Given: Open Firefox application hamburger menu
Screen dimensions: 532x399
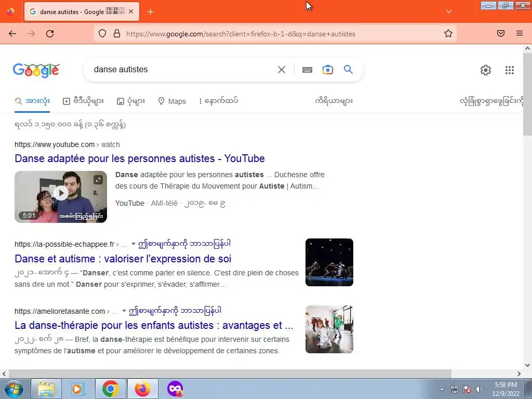Looking at the screenshot, I should [520, 33].
